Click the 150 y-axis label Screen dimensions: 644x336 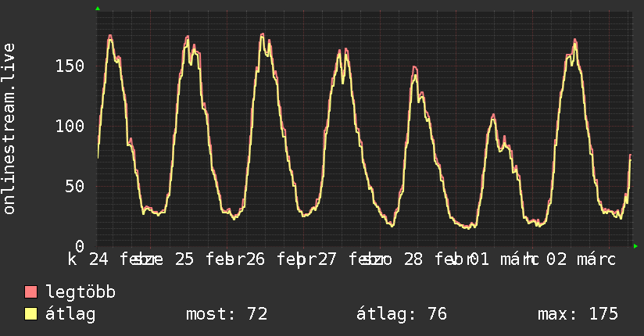coord(70,66)
